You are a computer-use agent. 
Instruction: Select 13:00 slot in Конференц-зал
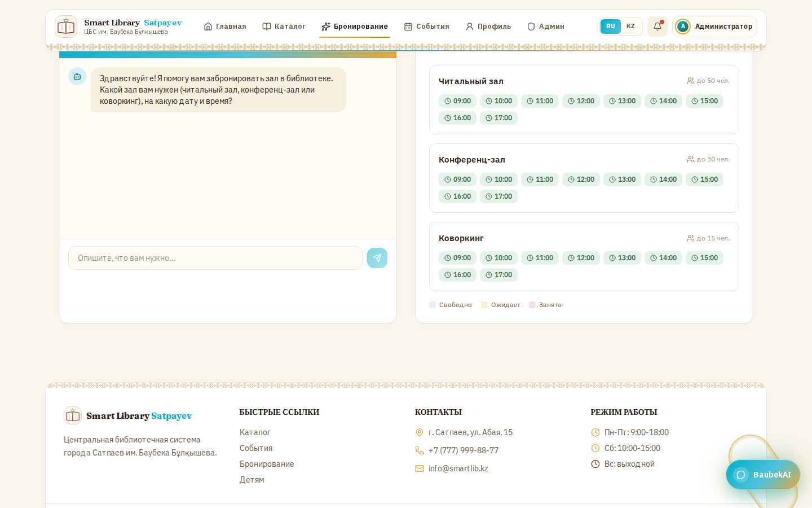point(622,179)
